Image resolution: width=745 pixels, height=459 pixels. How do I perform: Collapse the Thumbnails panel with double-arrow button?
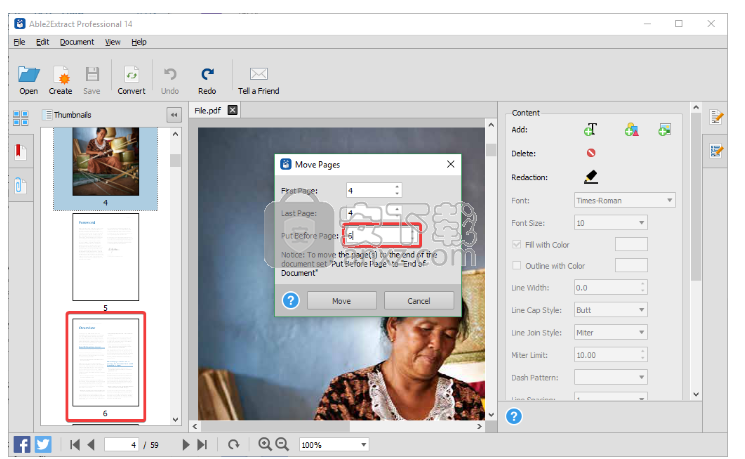pos(174,115)
